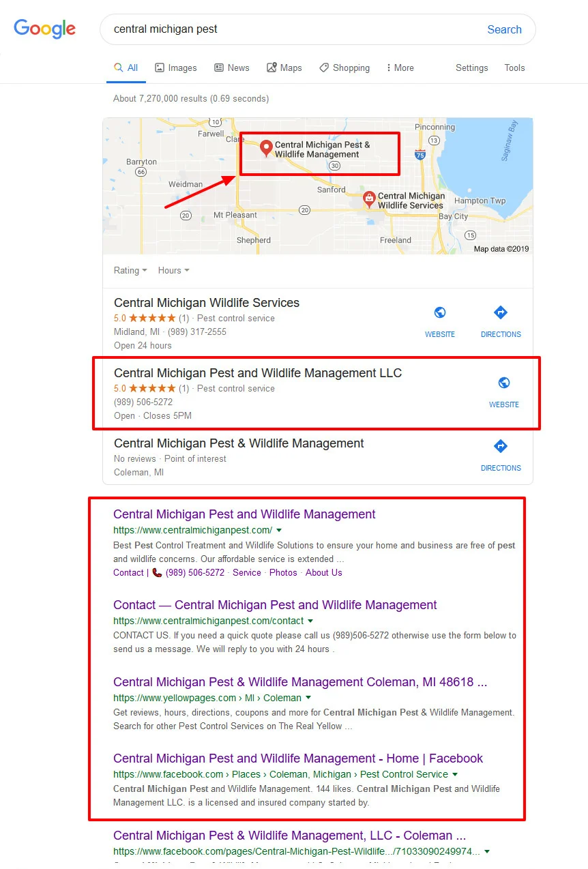The image size is (588, 869).
Task: Switch to the Images tab
Action: point(176,68)
